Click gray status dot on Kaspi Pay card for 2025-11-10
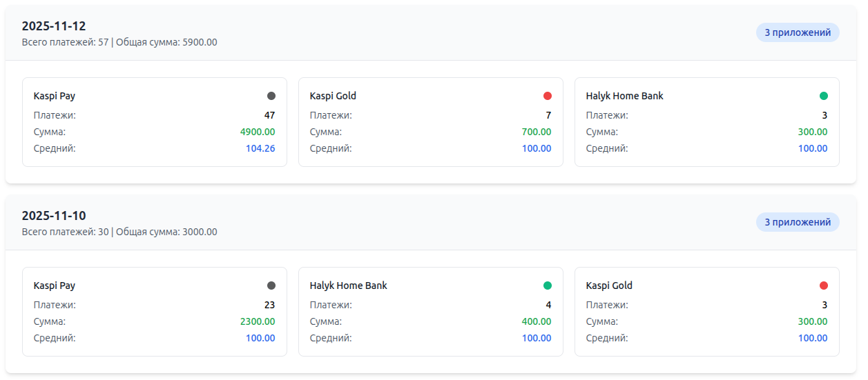This screenshot has height=380, width=868. point(271,286)
